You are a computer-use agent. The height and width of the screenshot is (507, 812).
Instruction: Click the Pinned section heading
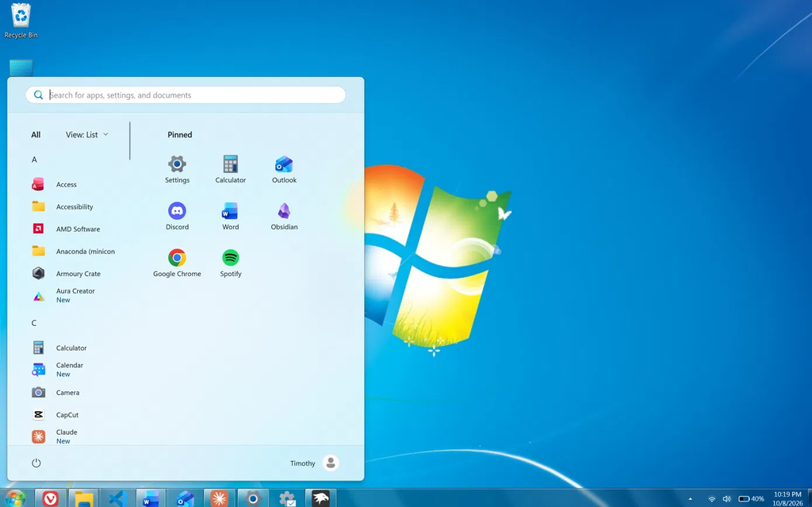[x=180, y=135]
